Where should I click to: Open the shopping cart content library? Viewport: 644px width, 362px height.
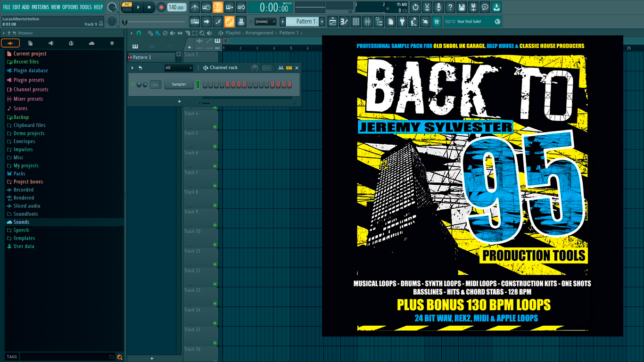coord(437,21)
